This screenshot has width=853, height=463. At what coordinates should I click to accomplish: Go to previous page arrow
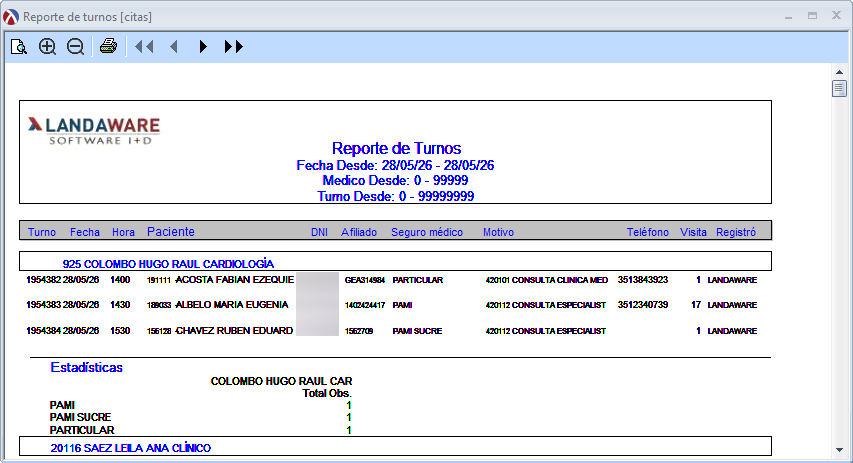pos(174,47)
